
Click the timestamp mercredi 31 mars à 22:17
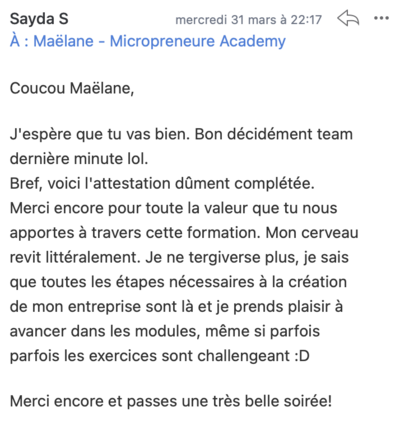pos(249,20)
